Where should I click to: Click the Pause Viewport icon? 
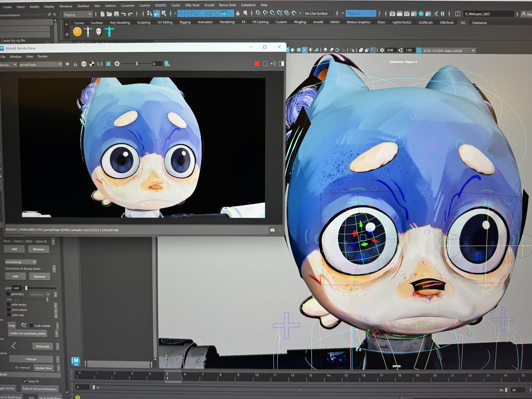(x=442, y=13)
